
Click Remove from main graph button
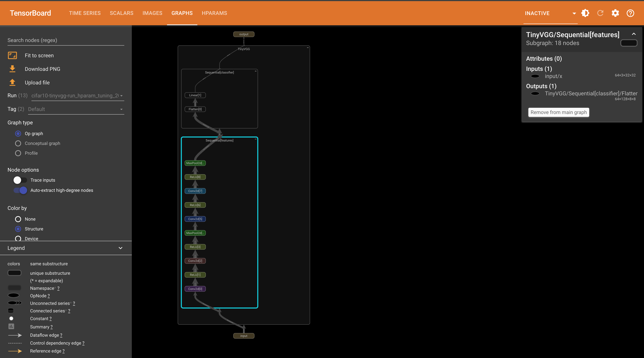tap(559, 112)
